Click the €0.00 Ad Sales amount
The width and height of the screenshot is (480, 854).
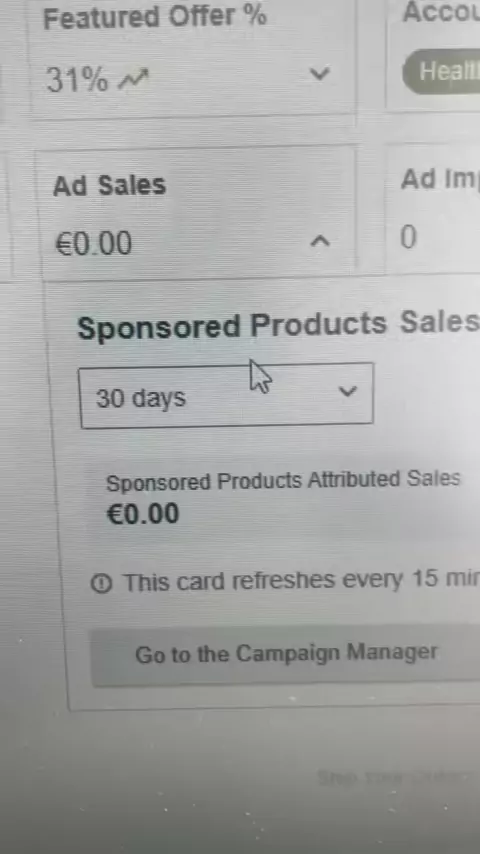[x=94, y=243]
